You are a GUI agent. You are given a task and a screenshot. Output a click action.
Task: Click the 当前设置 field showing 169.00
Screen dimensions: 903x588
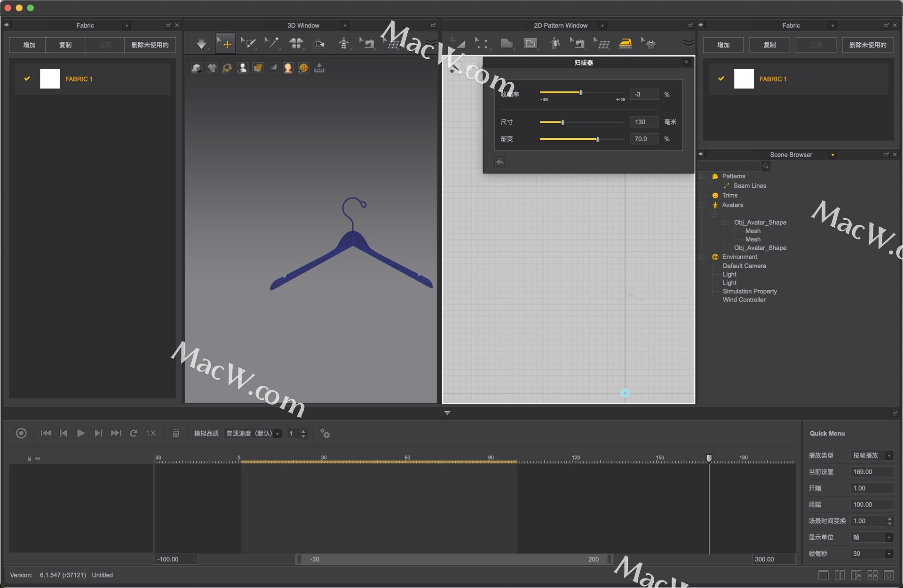click(872, 472)
